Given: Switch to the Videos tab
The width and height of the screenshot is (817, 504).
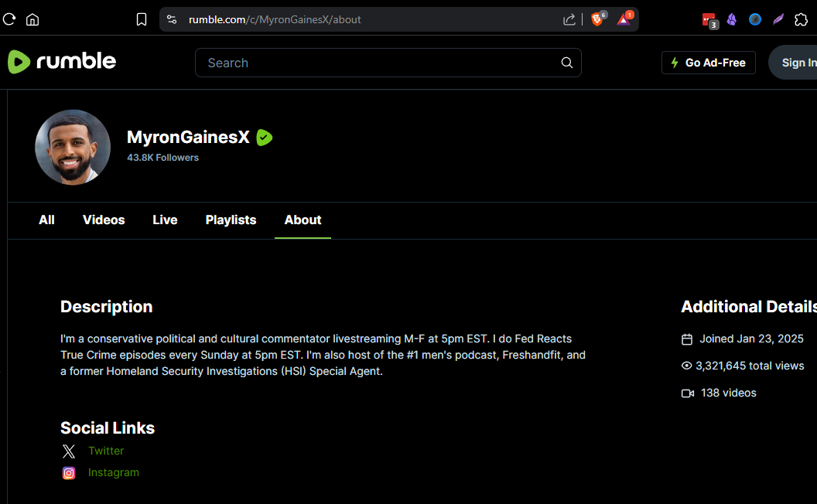Looking at the screenshot, I should [104, 220].
